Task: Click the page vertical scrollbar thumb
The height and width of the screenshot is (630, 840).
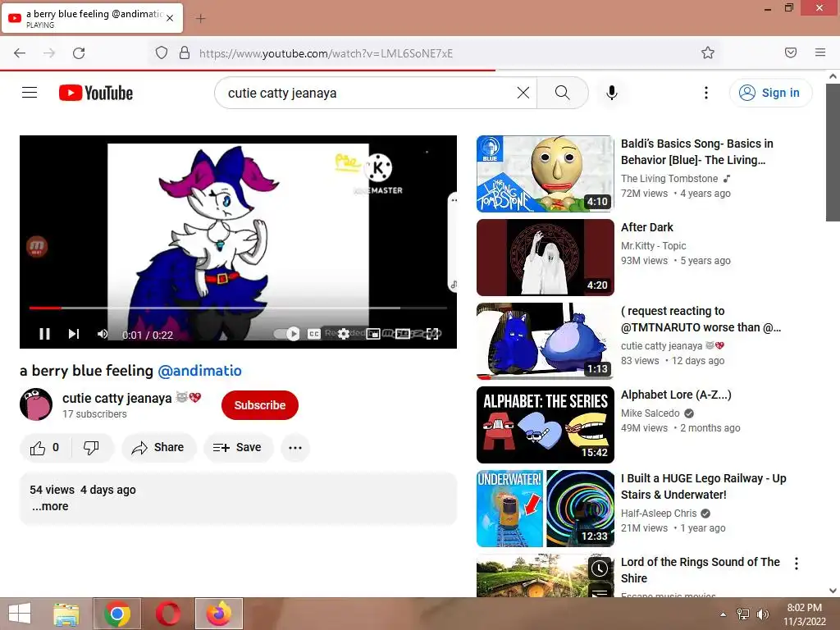Action: (833, 152)
